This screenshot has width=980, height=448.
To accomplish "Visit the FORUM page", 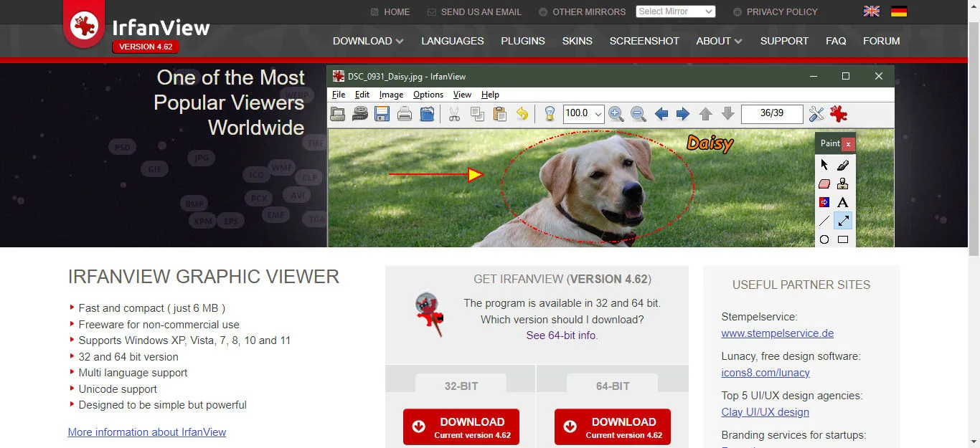I will (882, 41).
